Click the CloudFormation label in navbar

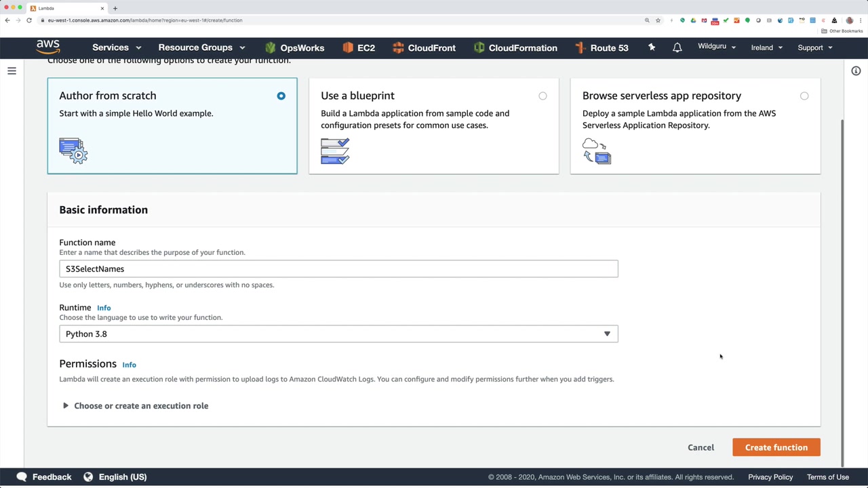click(x=523, y=48)
